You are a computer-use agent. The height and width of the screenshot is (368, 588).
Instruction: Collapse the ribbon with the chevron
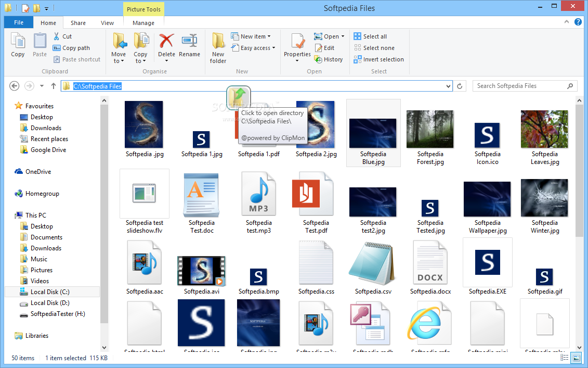point(566,22)
